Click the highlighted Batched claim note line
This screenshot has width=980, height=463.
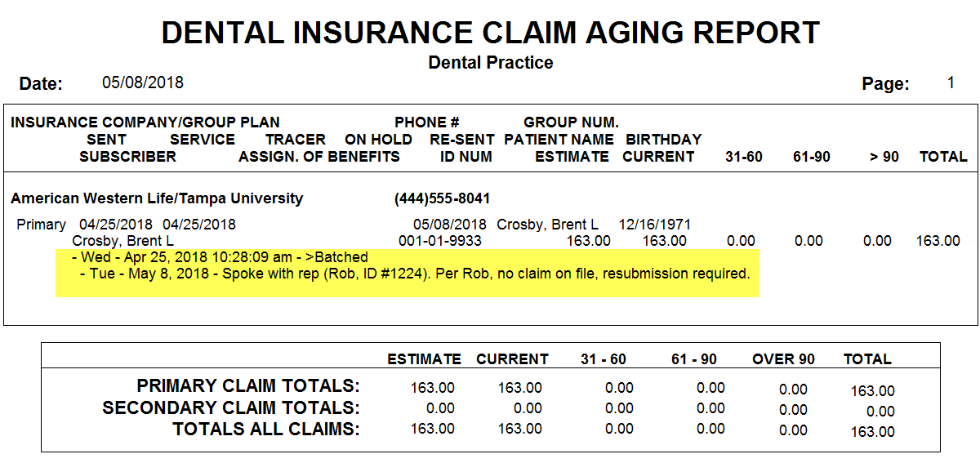[x=225, y=257]
